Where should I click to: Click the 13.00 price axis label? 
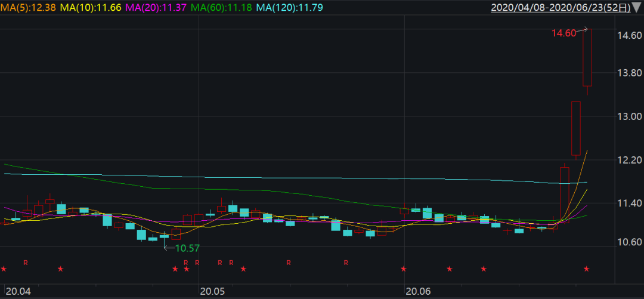[630, 116]
